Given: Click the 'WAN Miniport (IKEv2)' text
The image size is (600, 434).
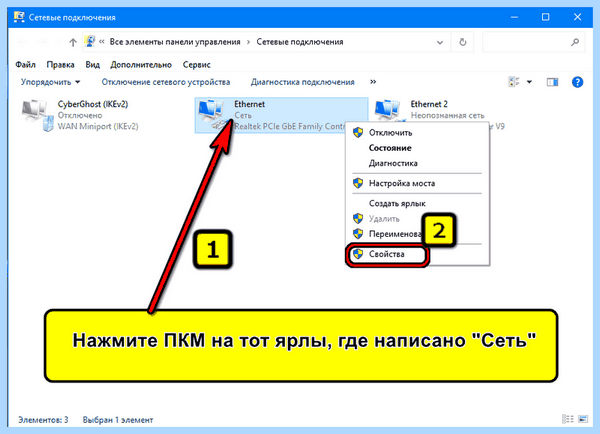Looking at the screenshot, I should tap(98, 126).
